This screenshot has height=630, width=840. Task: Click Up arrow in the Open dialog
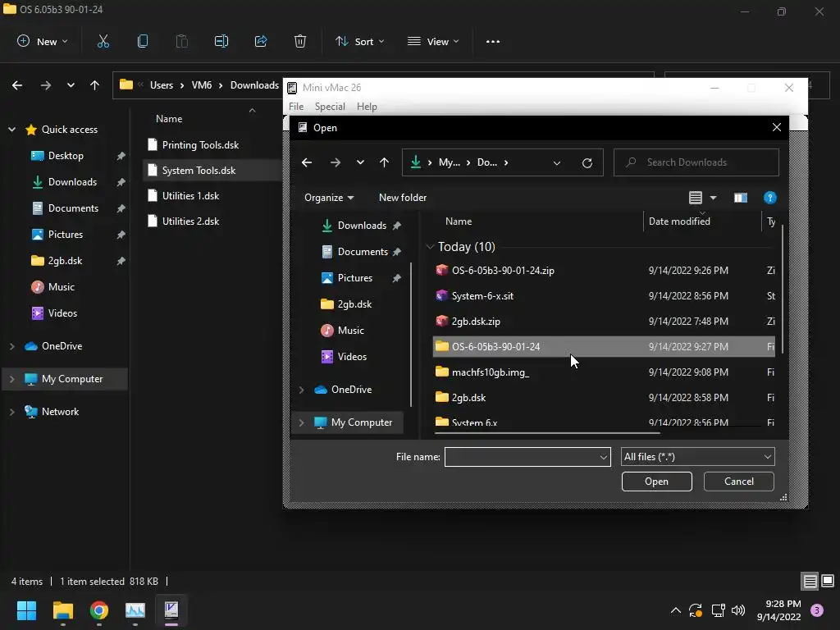[384, 162]
